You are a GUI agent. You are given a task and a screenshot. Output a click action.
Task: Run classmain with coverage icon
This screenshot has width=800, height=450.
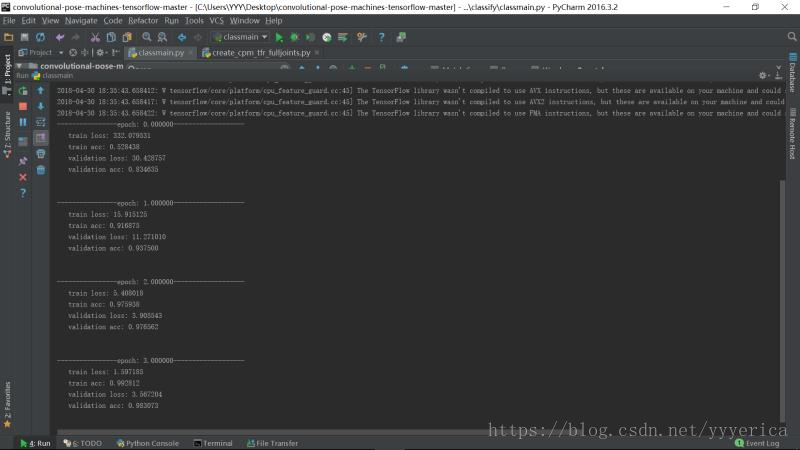[x=310, y=37]
